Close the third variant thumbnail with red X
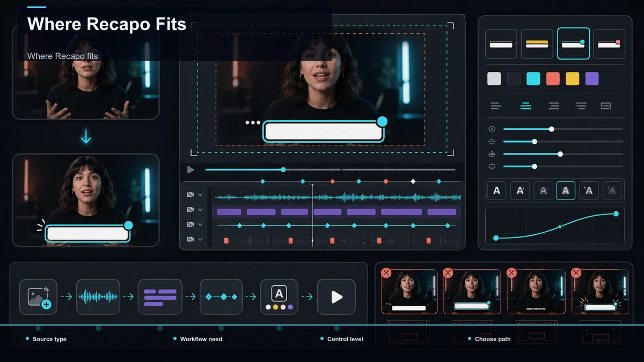The width and height of the screenshot is (644, 362). tap(512, 273)
